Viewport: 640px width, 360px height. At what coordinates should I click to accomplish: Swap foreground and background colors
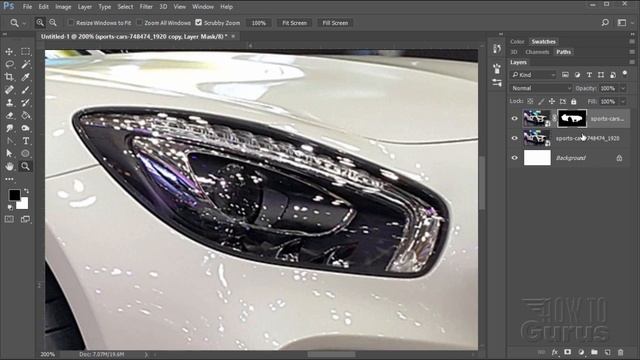point(27,191)
